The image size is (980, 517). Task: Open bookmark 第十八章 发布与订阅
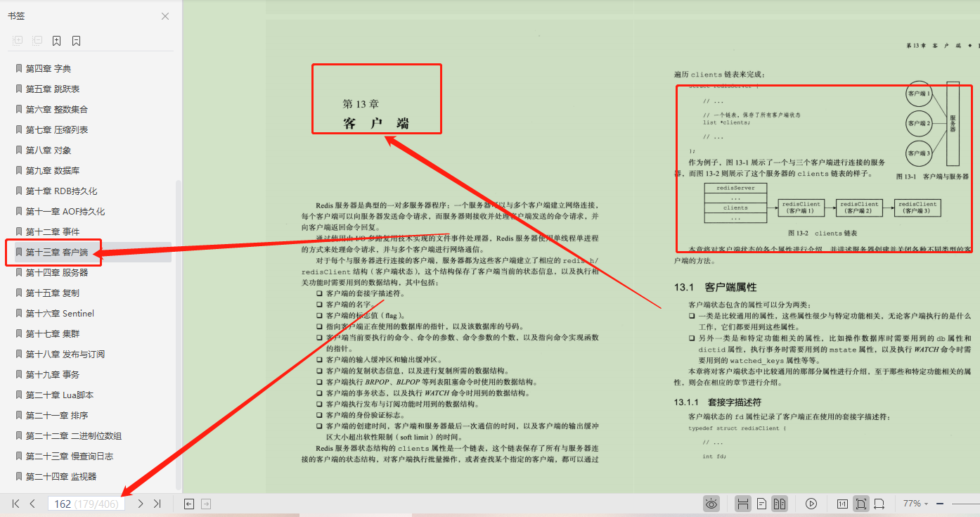point(65,354)
